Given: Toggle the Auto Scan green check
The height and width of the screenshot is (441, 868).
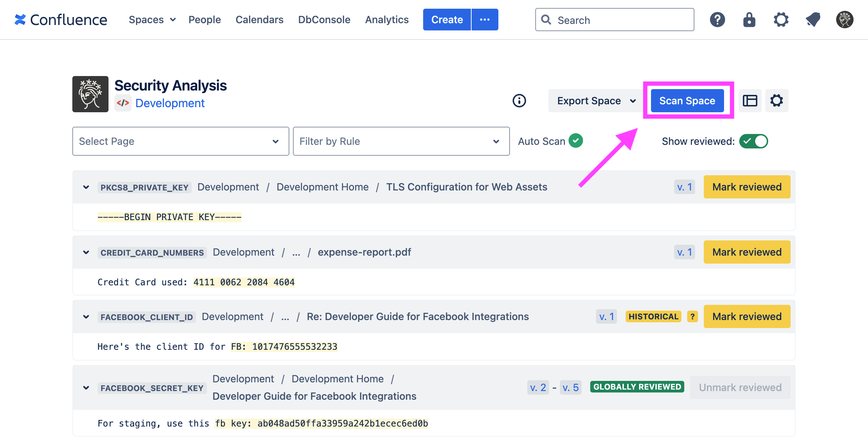Looking at the screenshot, I should point(576,141).
